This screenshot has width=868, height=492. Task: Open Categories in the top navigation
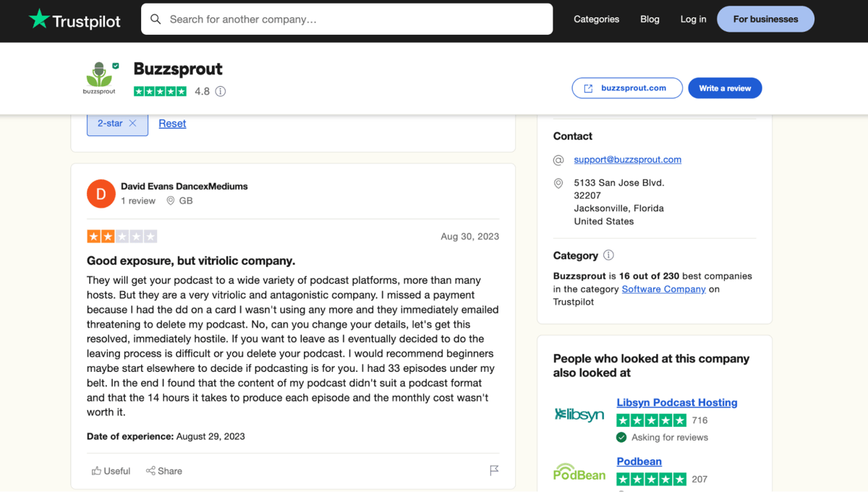click(597, 20)
